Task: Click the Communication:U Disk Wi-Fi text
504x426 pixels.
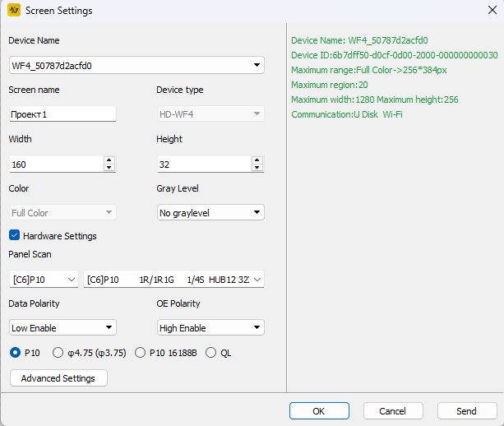Action: click(x=347, y=114)
